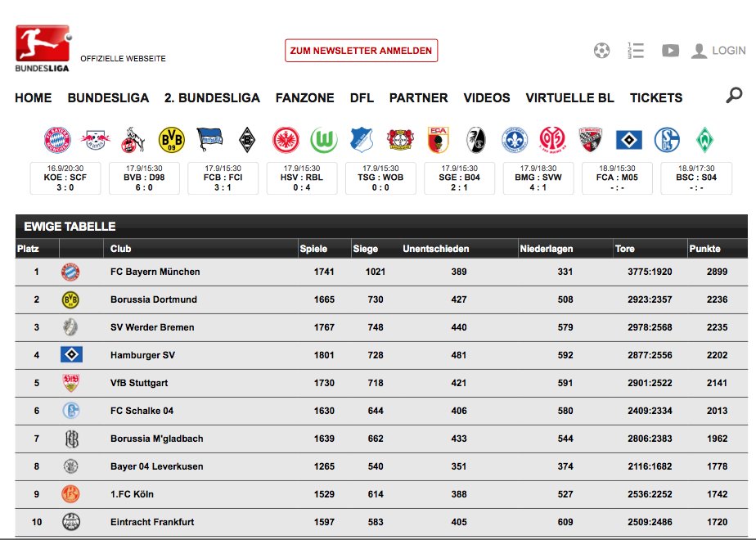Open the table ranking list icon

[636, 50]
